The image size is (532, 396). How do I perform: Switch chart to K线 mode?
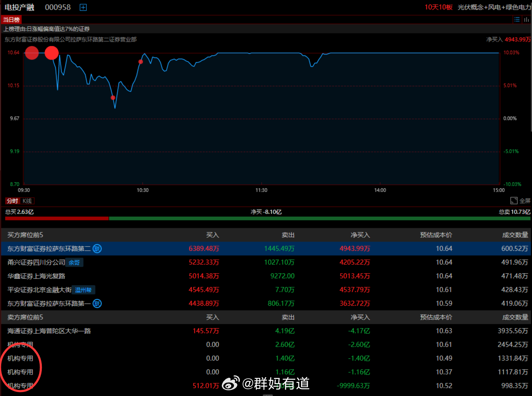[x=27, y=201]
